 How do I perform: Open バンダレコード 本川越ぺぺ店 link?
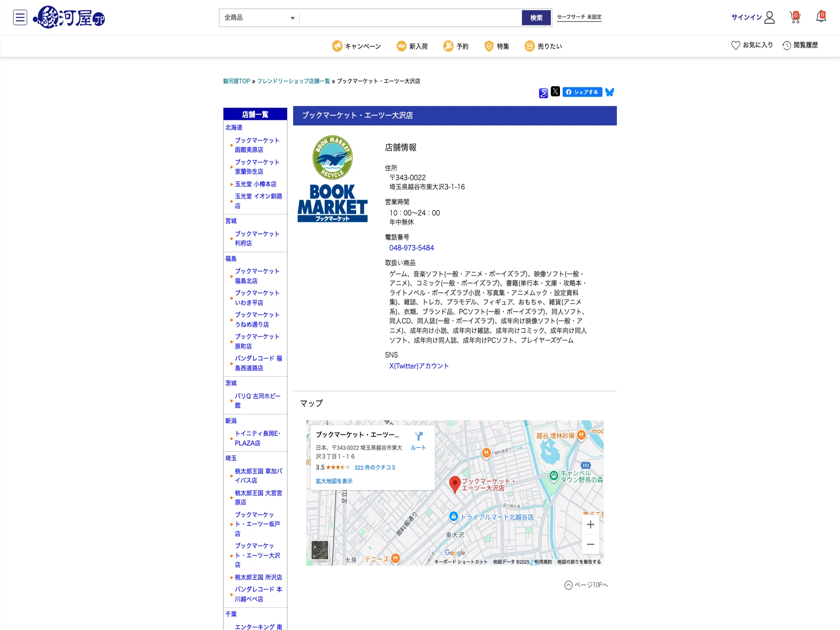pyautogui.click(x=258, y=594)
